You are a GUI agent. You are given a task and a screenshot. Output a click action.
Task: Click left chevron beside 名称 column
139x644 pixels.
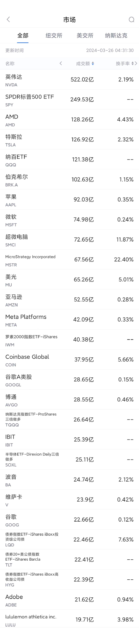point(61,63)
